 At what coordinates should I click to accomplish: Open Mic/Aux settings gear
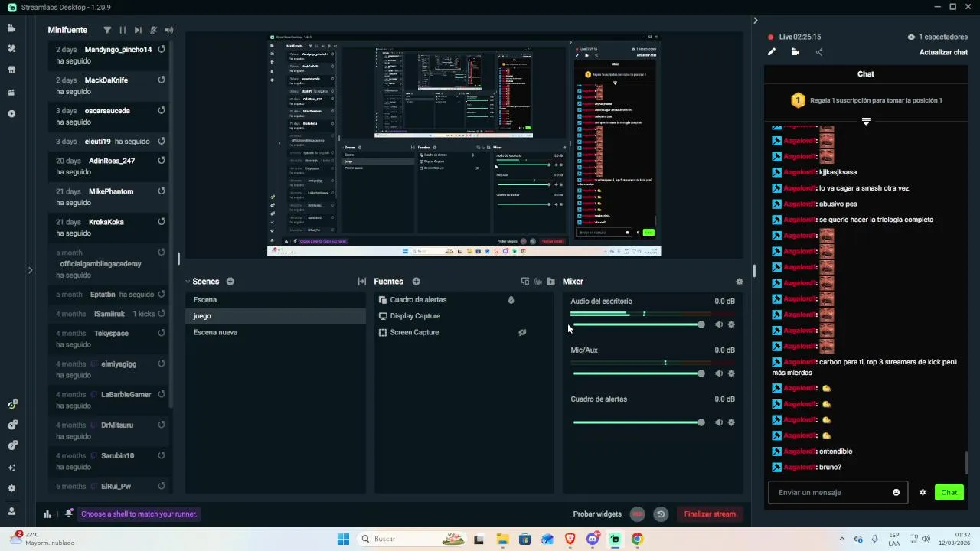point(731,373)
